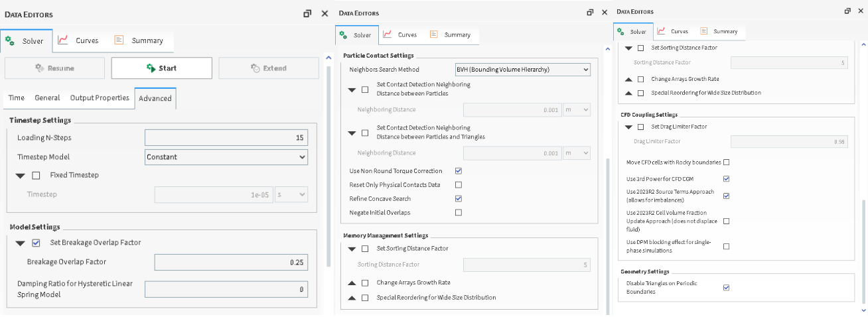
Task: Uncheck Set Breakage Overlap Factor checkbox
Action: [36, 243]
